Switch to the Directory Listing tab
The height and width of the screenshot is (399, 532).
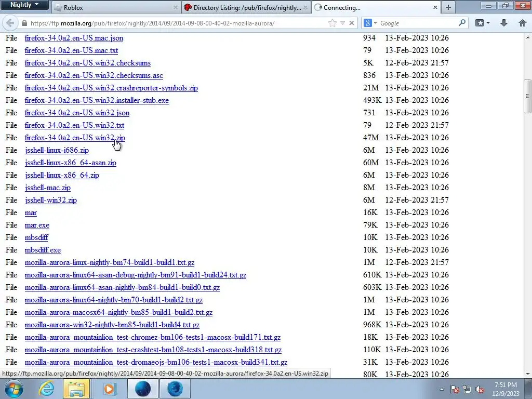pyautogui.click(x=246, y=7)
